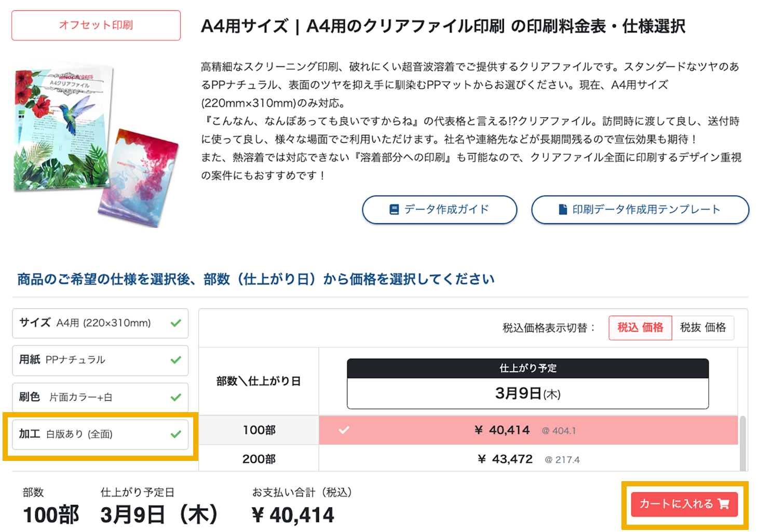Keep 税込 価格 tab selected
This screenshot has height=532, width=758.
tap(640, 328)
